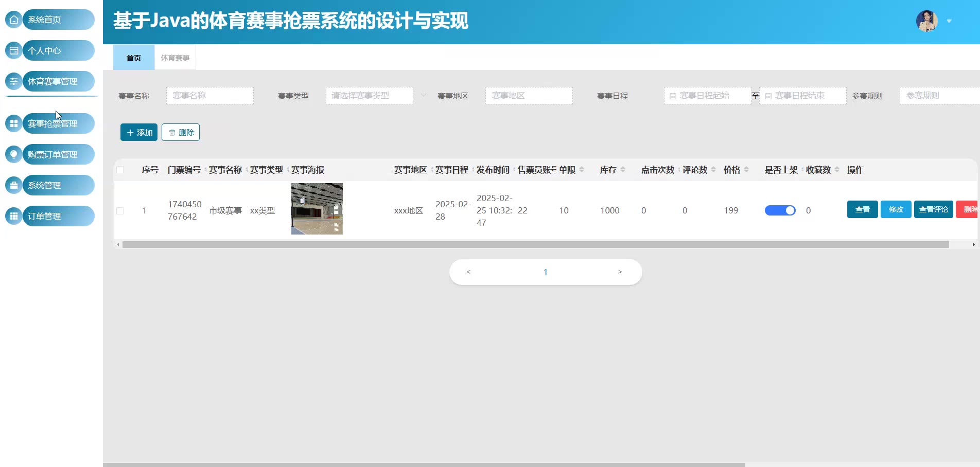Click the home icon beside 系统首页

tap(14, 20)
